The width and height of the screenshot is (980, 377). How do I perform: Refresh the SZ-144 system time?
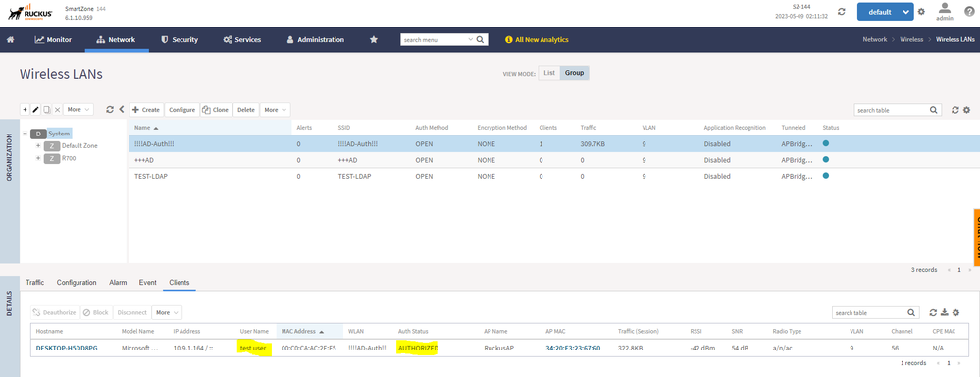tap(842, 11)
